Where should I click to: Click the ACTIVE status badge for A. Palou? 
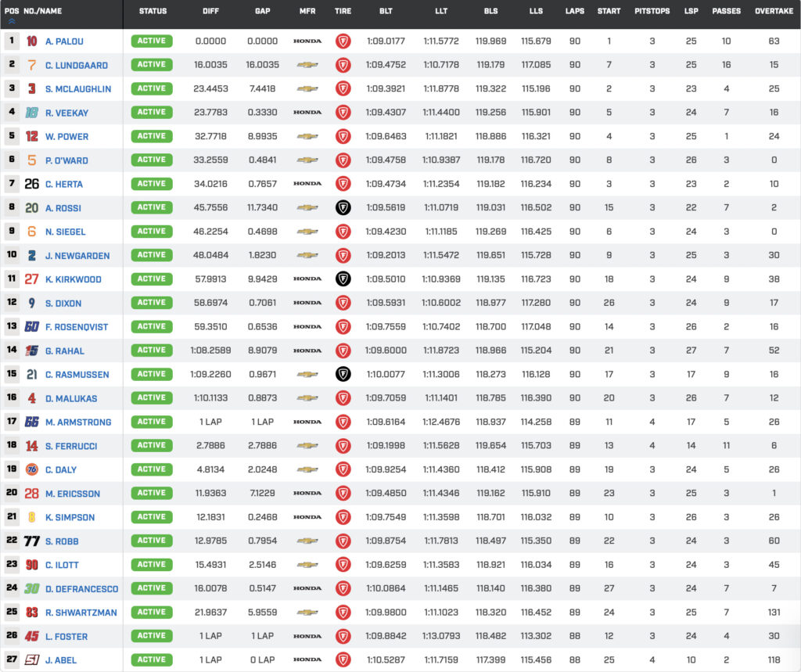(x=152, y=41)
